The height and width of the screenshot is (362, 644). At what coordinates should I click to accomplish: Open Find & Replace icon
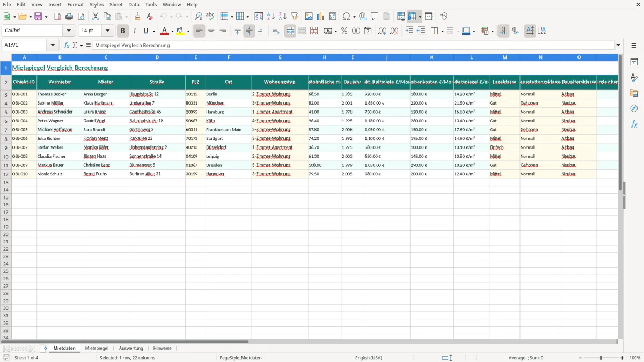[198, 17]
